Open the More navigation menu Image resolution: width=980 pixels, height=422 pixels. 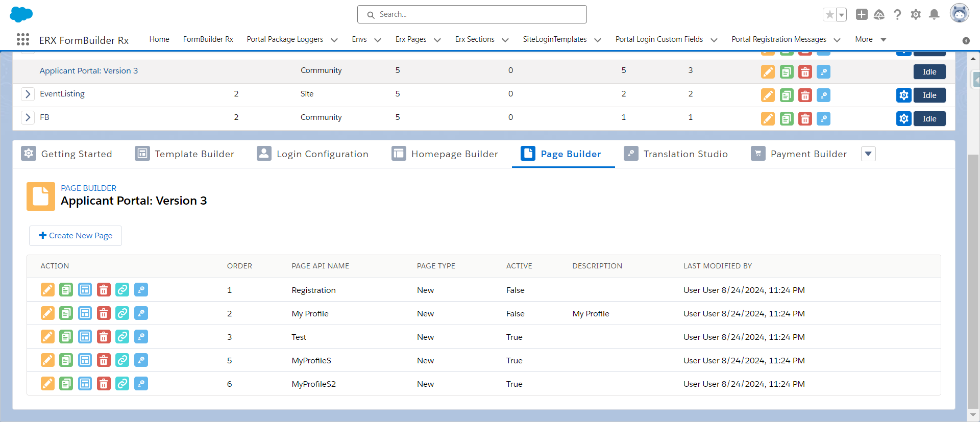point(870,39)
